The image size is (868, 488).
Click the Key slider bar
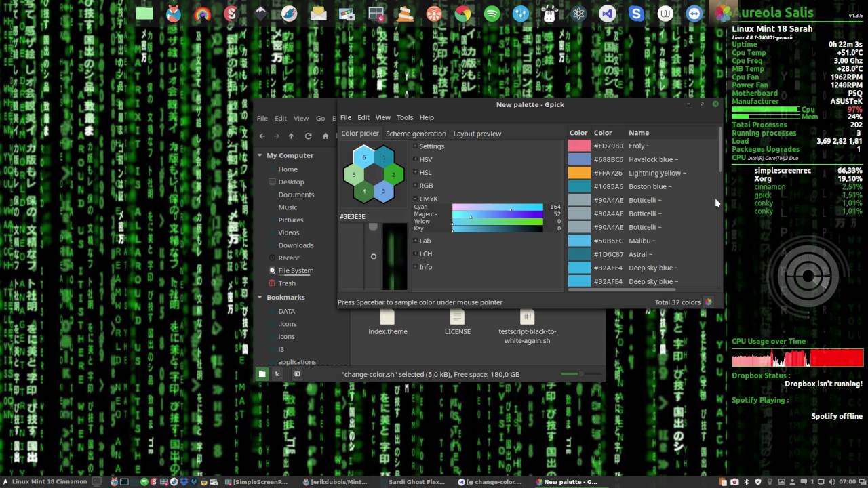(498, 229)
